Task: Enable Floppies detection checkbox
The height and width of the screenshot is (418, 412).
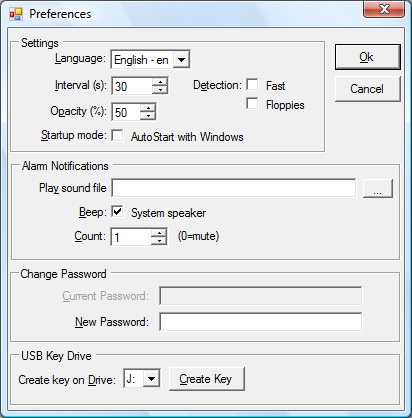Action: pyautogui.click(x=252, y=103)
